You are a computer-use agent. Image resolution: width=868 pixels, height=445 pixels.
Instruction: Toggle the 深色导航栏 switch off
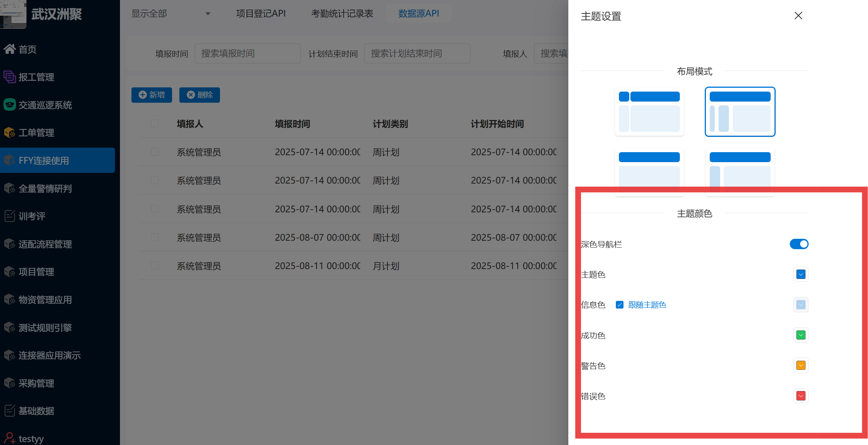point(799,244)
